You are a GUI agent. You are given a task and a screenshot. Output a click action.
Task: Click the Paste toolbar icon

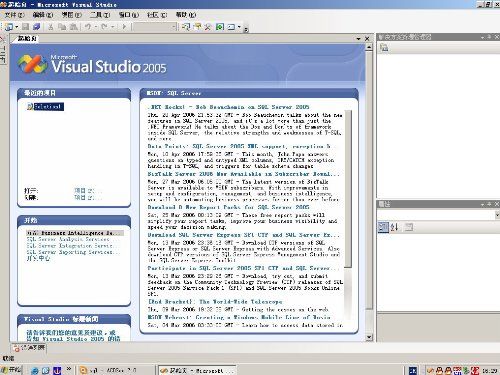pyautogui.click(x=74, y=27)
